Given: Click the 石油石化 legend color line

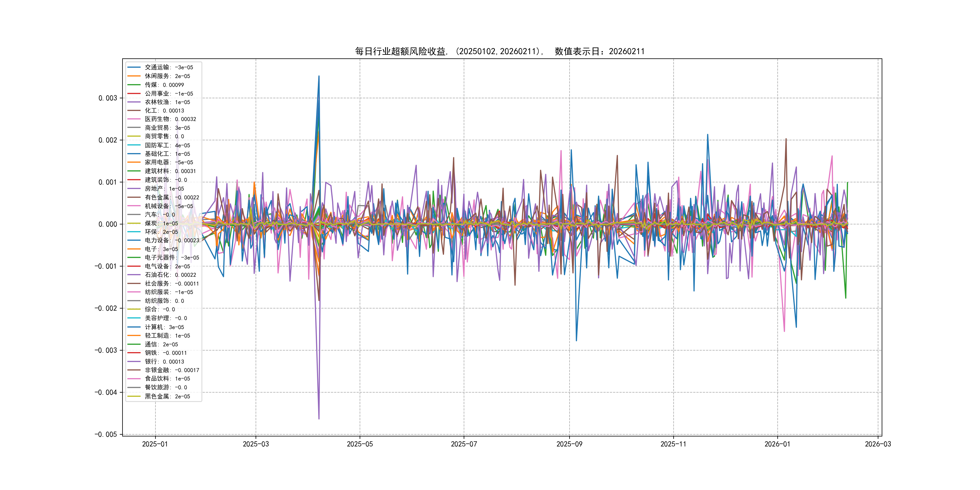Looking at the screenshot, I should point(134,275).
